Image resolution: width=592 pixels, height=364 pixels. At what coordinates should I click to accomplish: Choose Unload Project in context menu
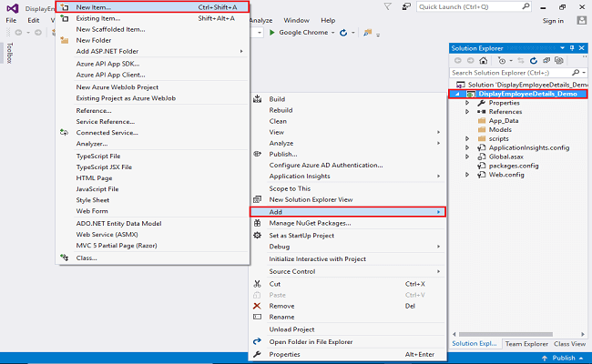coord(291,329)
